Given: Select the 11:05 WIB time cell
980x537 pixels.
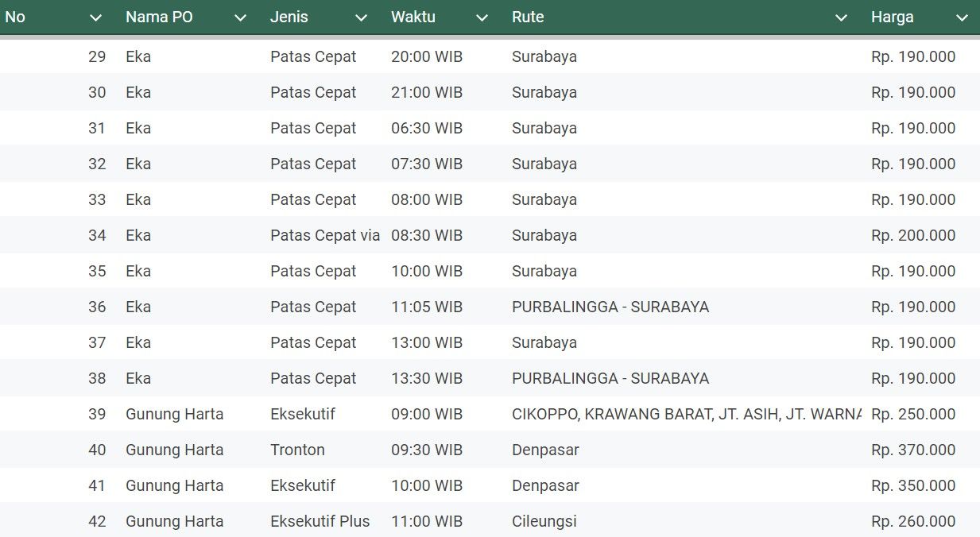Looking at the screenshot, I should 427,307.
